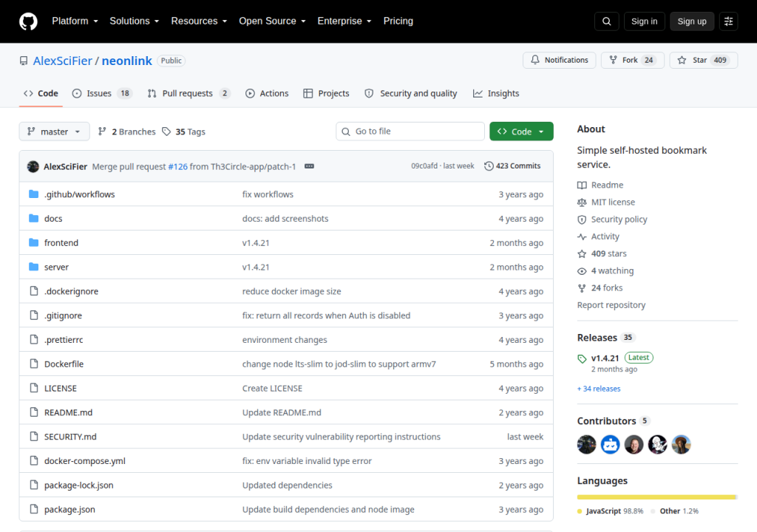Open the master branch selector dropdown
This screenshot has width=757, height=532.
pyautogui.click(x=54, y=132)
